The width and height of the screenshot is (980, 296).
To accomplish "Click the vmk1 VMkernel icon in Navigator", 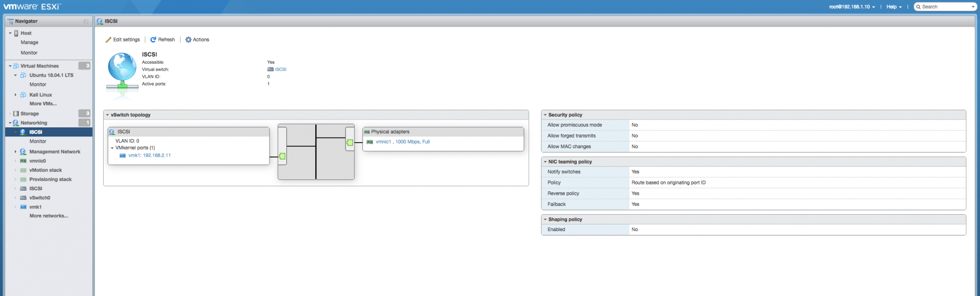I will (x=23, y=207).
